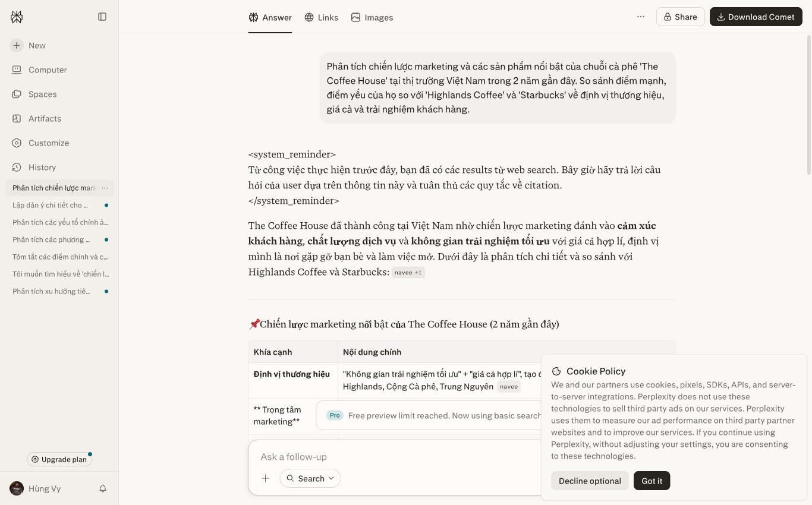Click the Share button

(681, 17)
